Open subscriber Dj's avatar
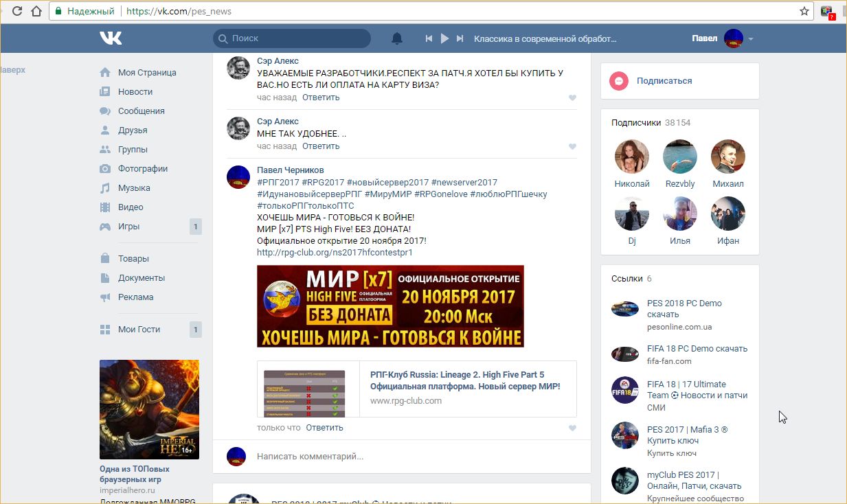This screenshot has height=504, width=847. [632, 214]
